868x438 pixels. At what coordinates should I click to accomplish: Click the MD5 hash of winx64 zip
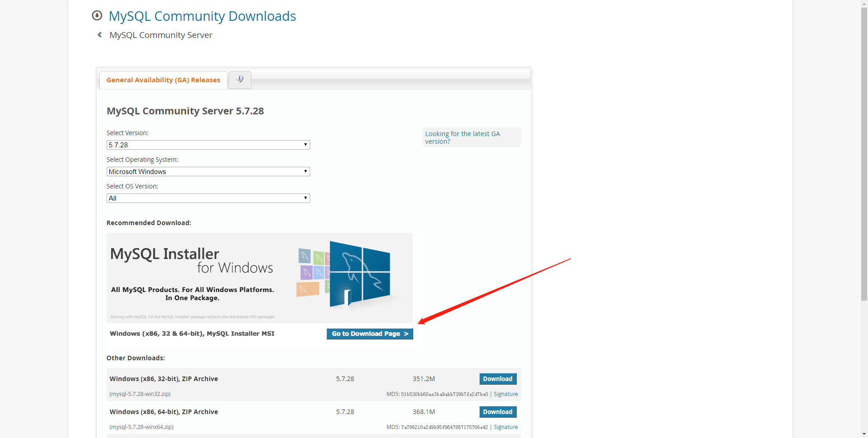(444, 427)
